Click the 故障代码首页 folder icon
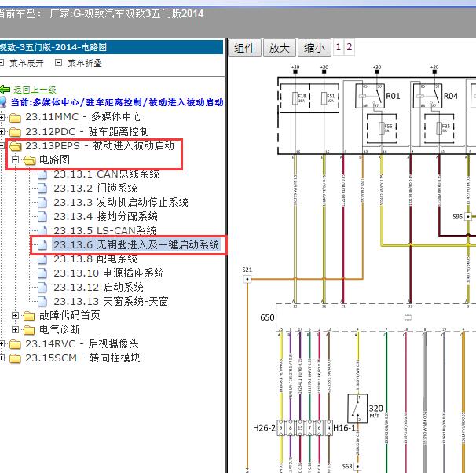Viewport: 476px width, 473px height. pos(29,316)
